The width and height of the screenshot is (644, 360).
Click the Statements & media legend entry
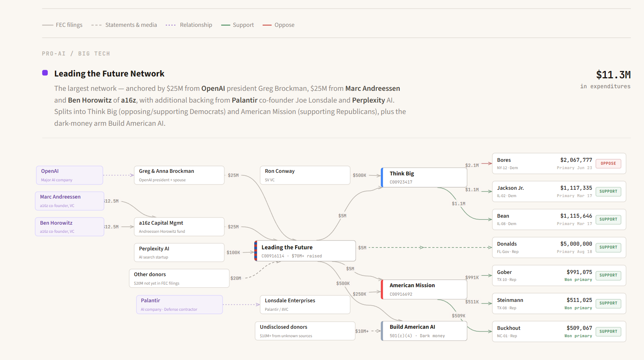(124, 25)
